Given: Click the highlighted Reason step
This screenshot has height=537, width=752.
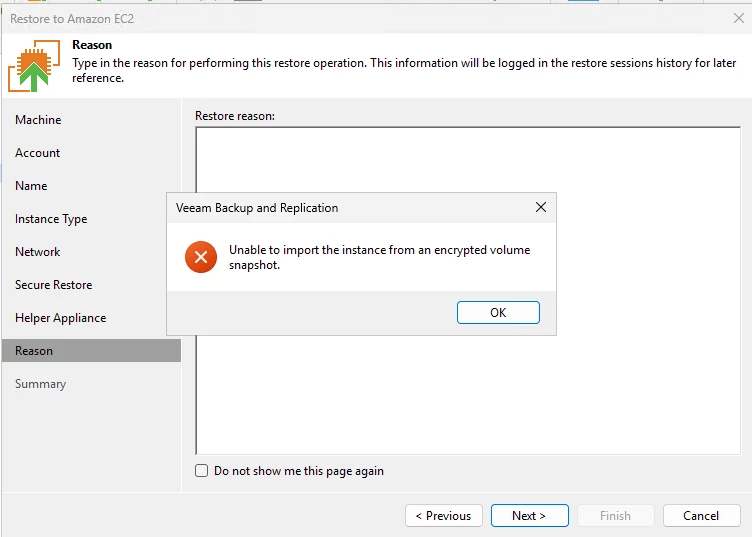Looking at the screenshot, I should (x=34, y=351).
